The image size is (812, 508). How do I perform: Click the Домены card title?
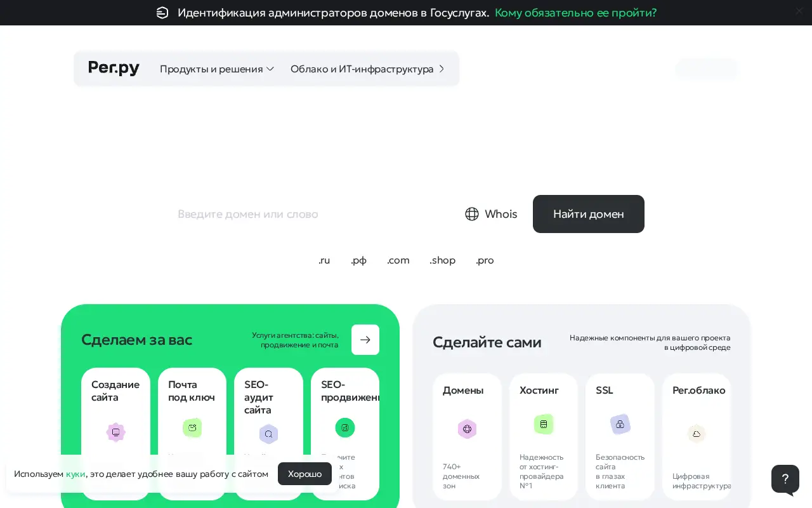pos(463,391)
